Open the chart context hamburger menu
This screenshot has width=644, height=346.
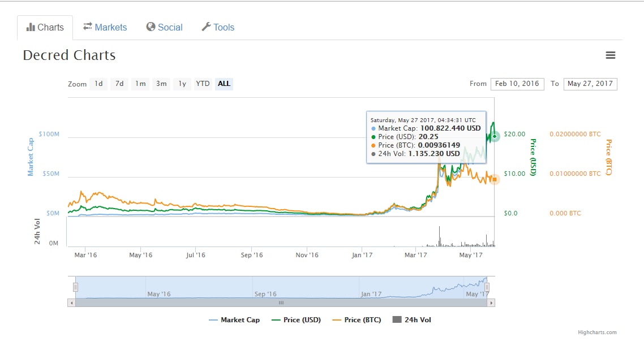click(x=610, y=55)
